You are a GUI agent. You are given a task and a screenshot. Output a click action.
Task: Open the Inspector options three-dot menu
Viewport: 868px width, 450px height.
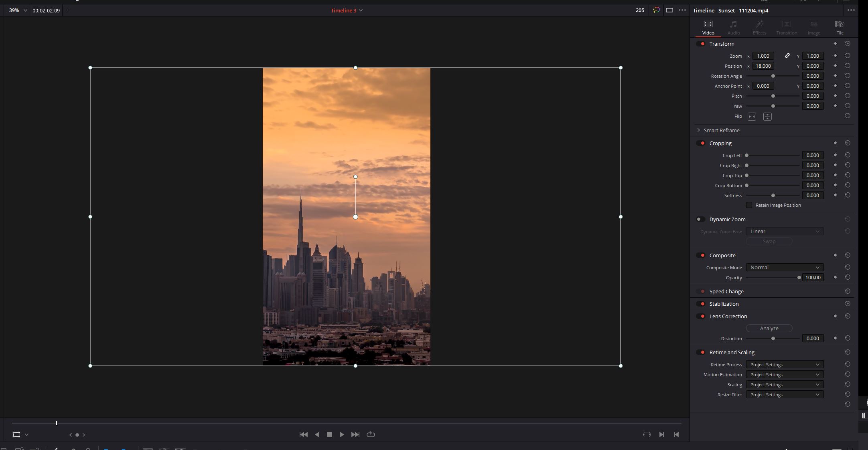coord(851,10)
